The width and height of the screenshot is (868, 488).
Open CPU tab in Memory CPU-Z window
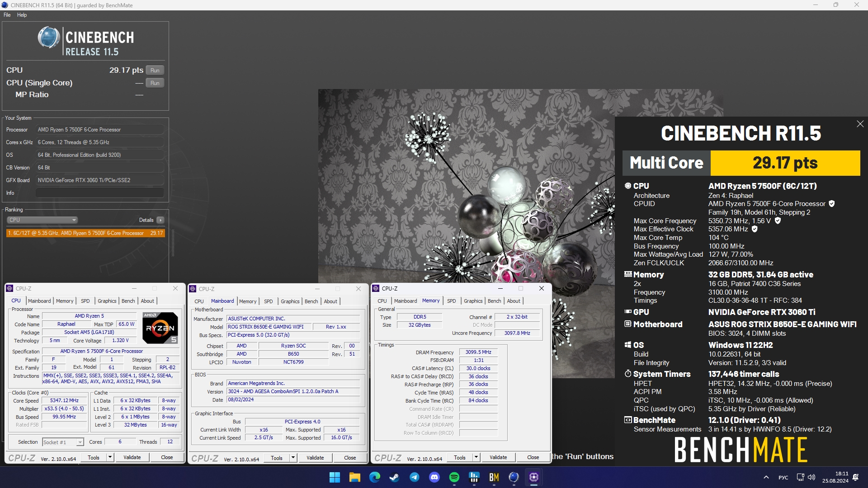[382, 301]
